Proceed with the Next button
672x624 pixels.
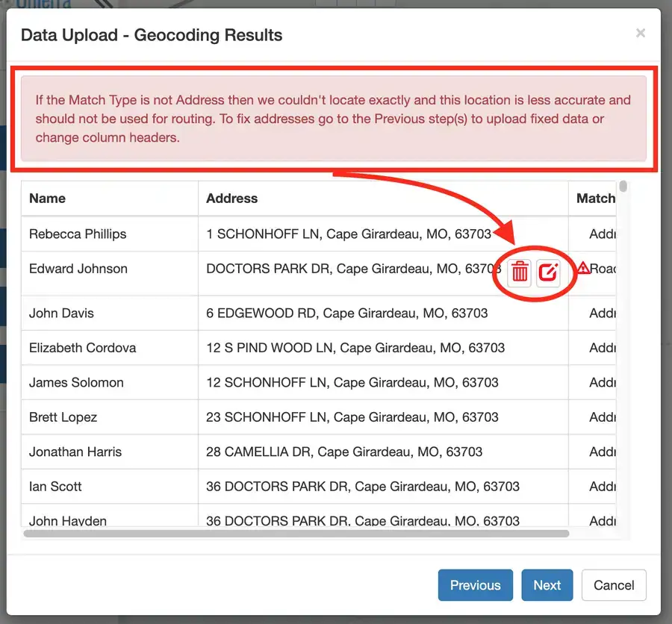(x=547, y=585)
